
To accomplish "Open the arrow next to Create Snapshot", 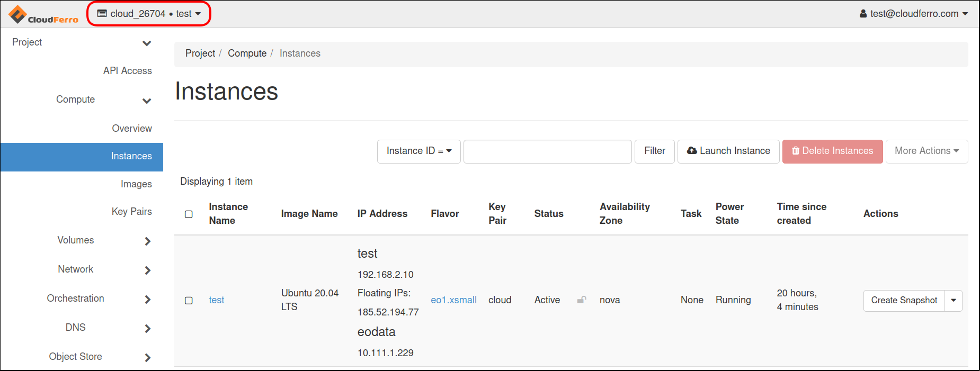I will tap(953, 301).
